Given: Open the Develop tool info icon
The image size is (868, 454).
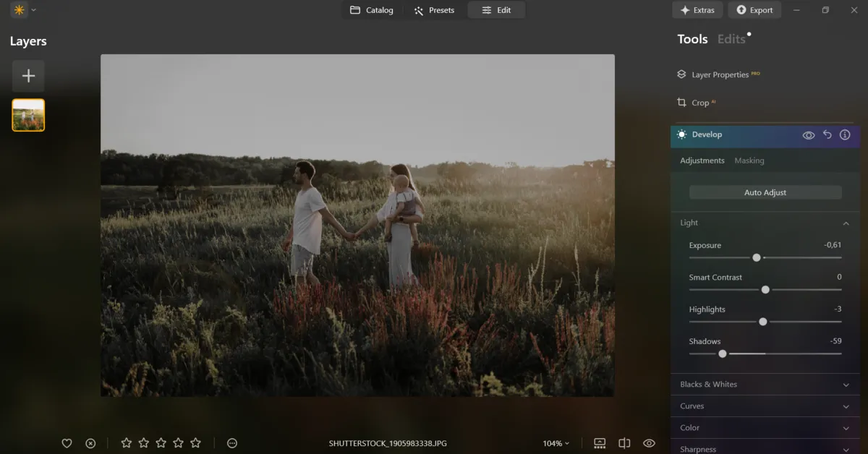Looking at the screenshot, I should click(845, 135).
